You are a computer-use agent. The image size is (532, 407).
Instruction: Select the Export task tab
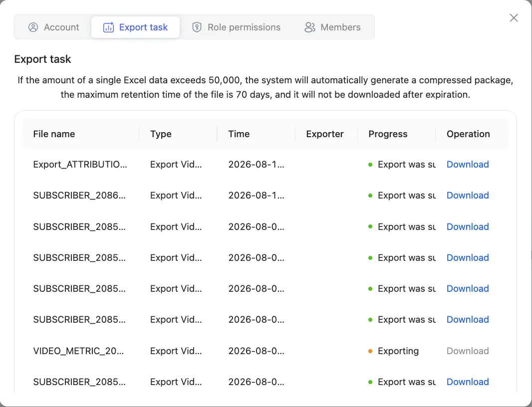click(x=135, y=27)
